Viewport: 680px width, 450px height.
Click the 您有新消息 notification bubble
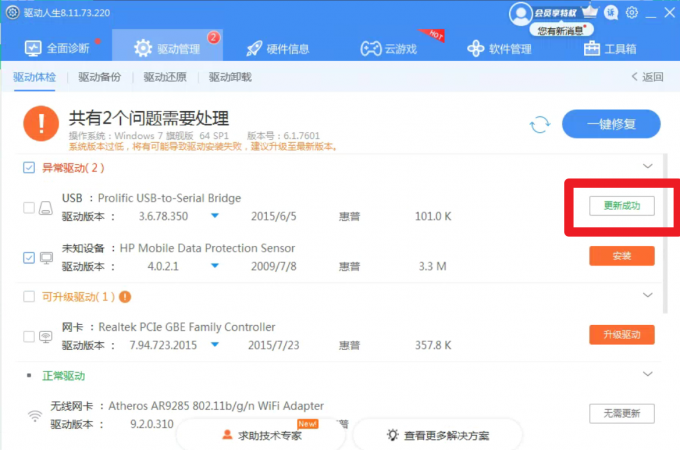(562, 30)
